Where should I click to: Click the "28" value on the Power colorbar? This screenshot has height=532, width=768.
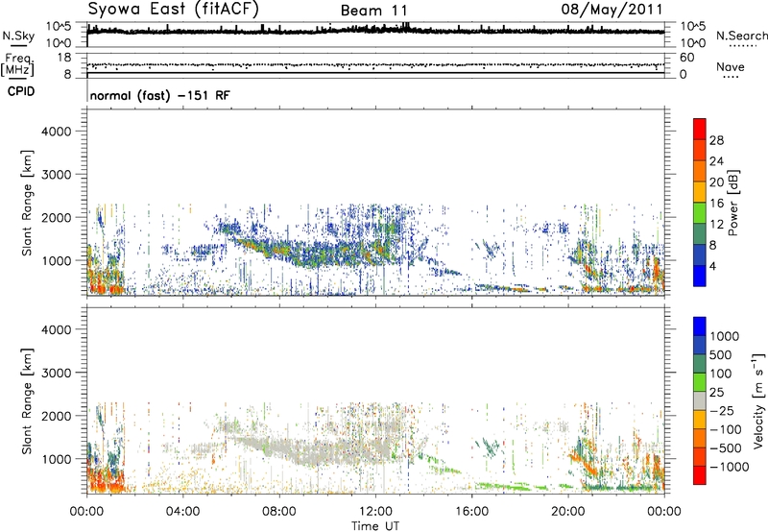point(716,140)
